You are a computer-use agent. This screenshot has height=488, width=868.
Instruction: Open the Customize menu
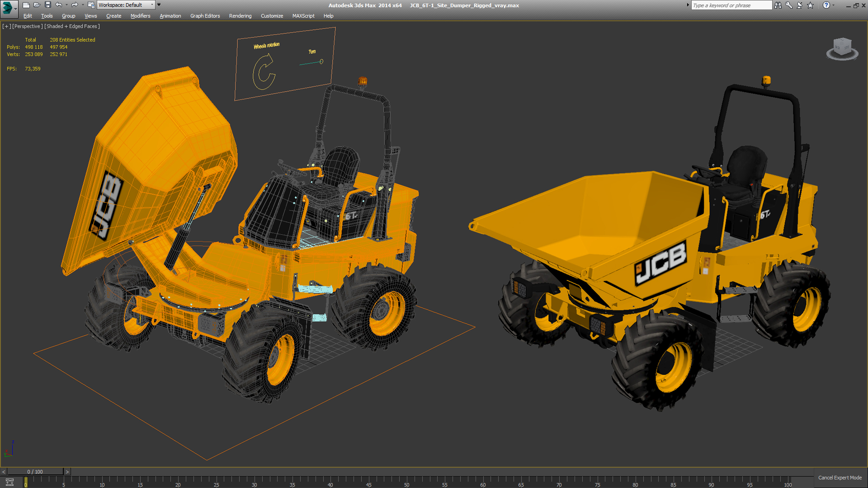[272, 16]
